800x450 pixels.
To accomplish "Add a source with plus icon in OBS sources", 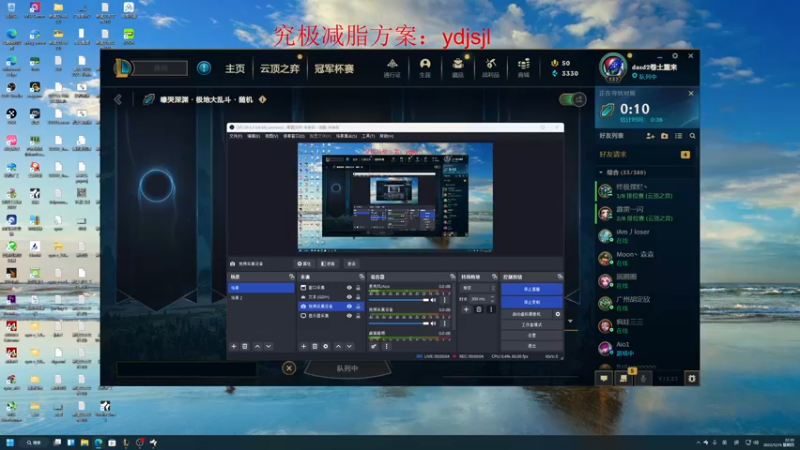I will tap(304, 346).
